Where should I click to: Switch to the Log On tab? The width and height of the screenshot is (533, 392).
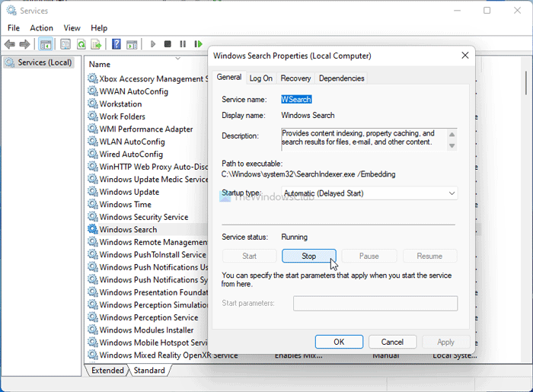point(261,78)
